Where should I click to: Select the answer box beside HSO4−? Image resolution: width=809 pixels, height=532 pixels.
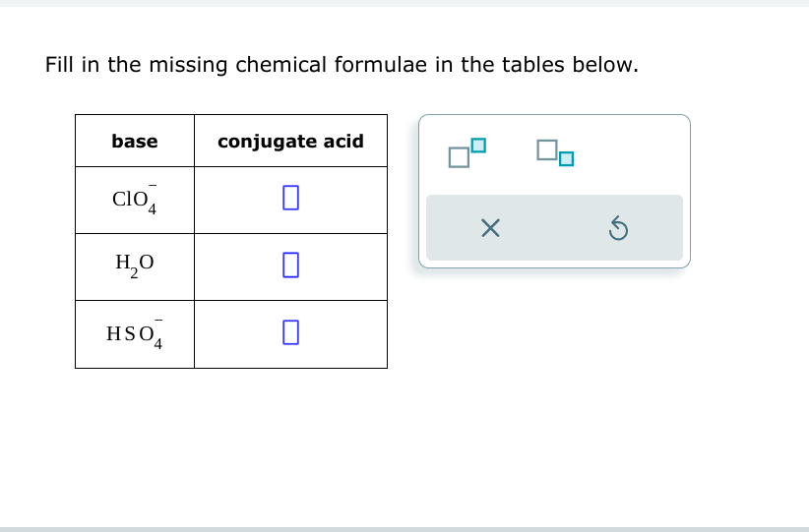[290, 332]
